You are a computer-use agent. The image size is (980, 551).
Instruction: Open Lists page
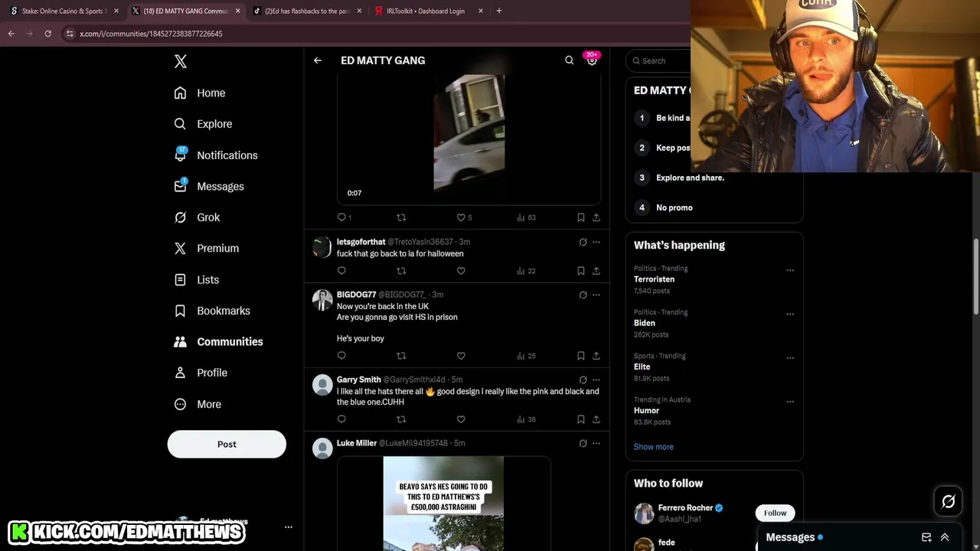197,279
